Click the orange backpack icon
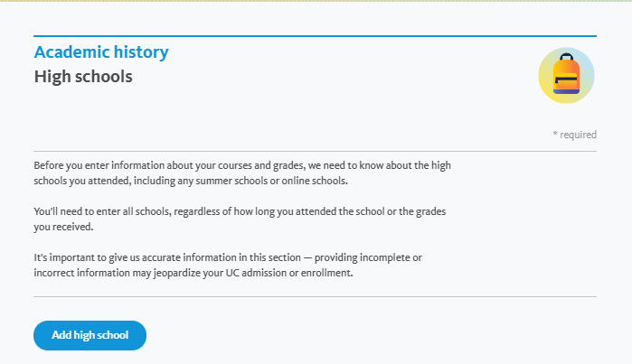 tap(566, 74)
